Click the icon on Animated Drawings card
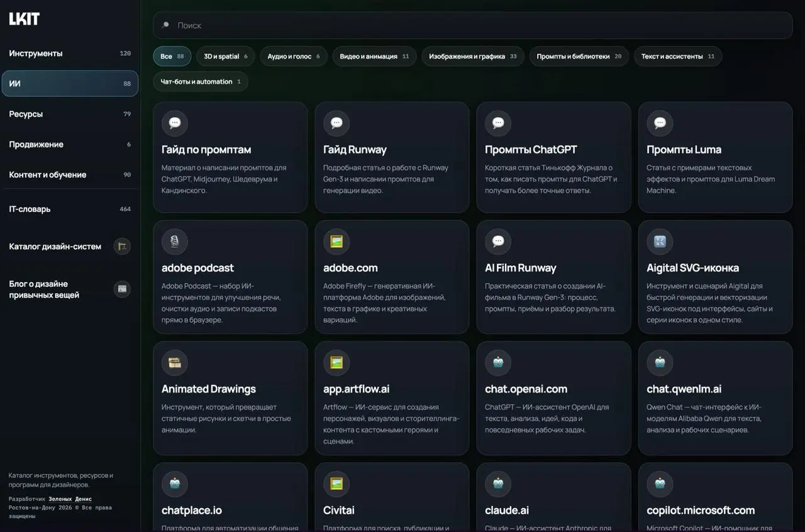This screenshot has height=532, width=805. click(x=175, y=363)
